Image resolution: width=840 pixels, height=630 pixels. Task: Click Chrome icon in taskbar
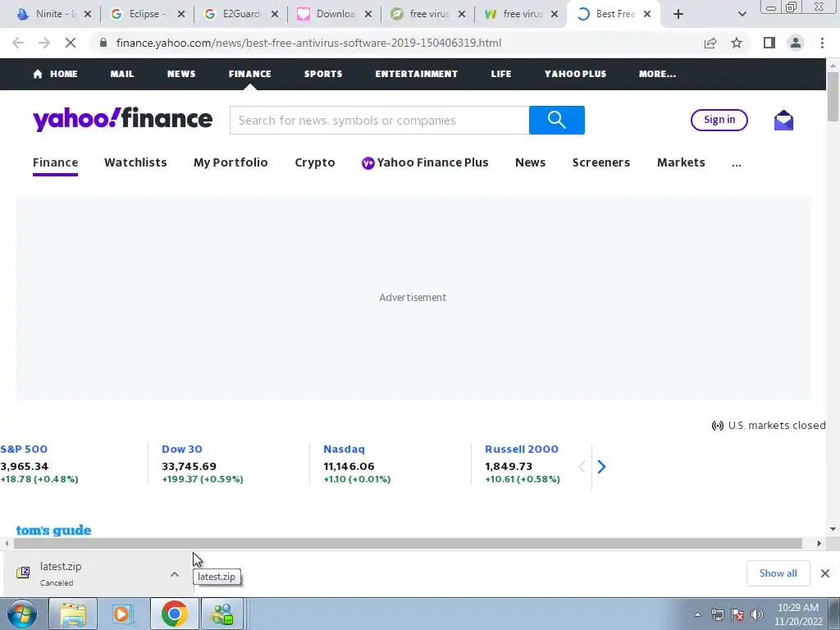click(x=174, y=614)
